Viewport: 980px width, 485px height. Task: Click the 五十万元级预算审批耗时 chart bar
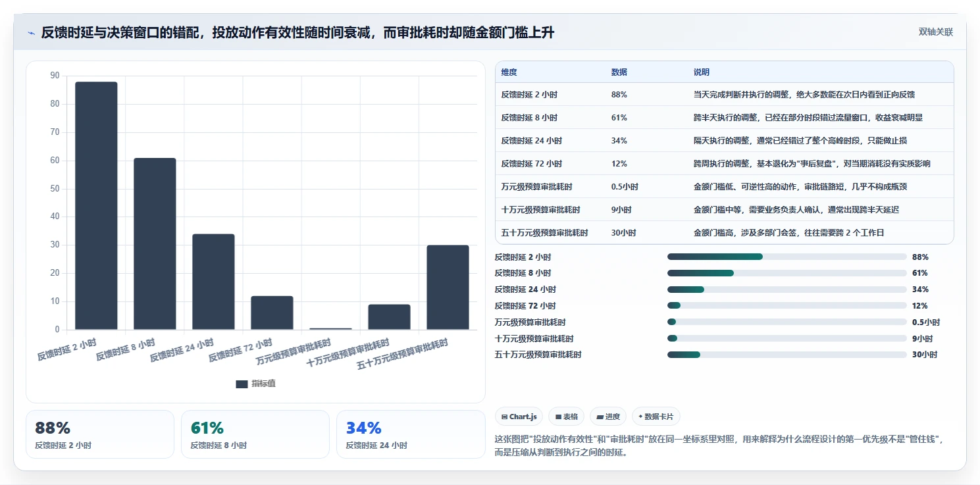pyautogui.click(x=448, y=287)
